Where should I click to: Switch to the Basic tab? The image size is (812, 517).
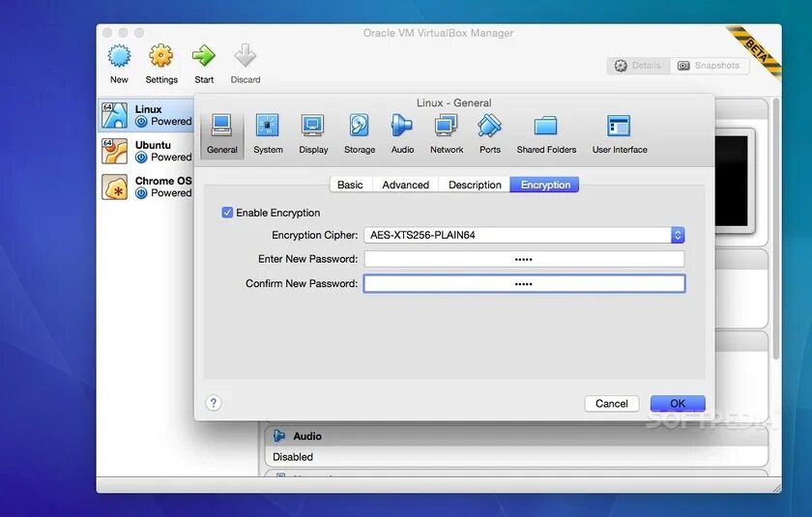pos(350,185)
